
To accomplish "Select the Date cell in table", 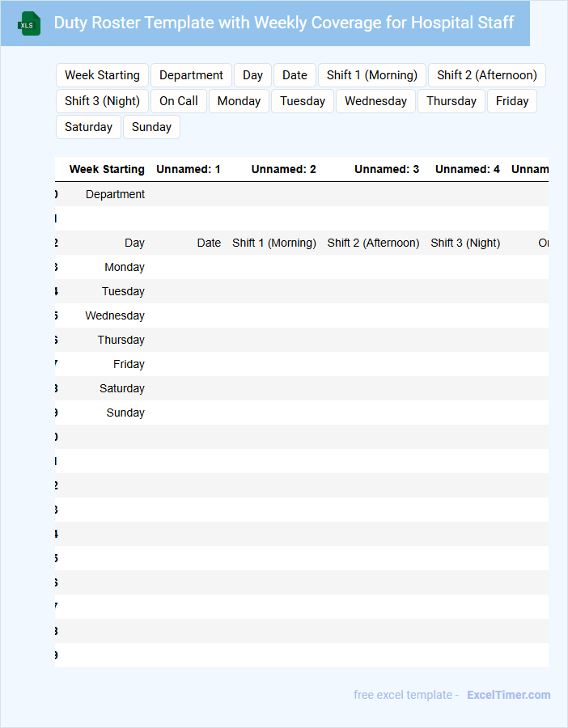I will pyautogui.click(x=209, y=243).
